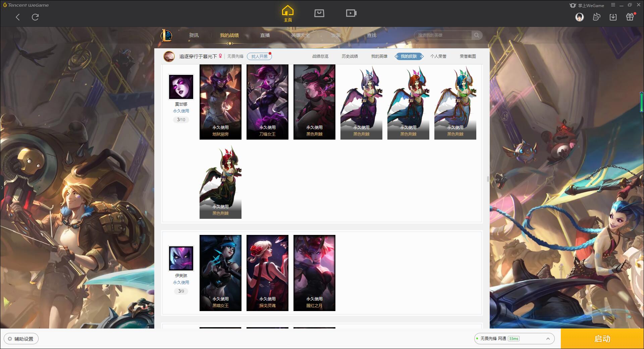This screenshot has height=349, width=644.
Task: Open the 发现 discover tab
Action: (x=336, y=35)
